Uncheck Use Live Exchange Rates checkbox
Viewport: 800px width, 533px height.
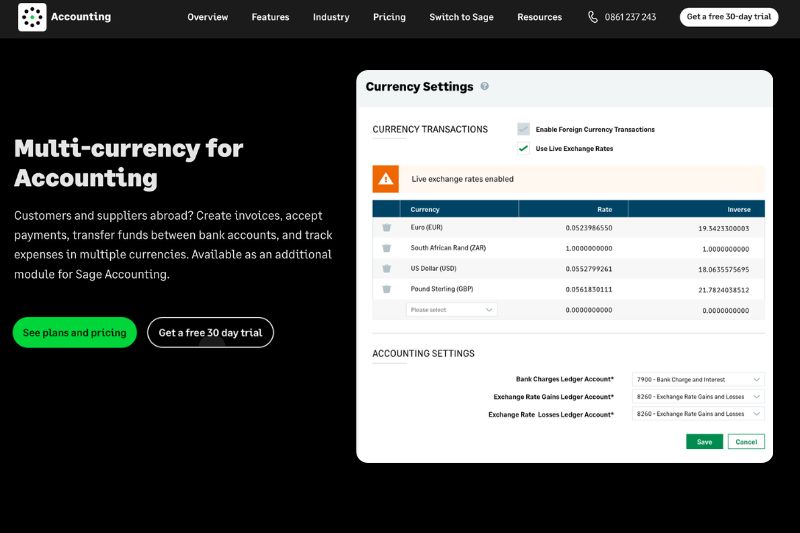523,148
